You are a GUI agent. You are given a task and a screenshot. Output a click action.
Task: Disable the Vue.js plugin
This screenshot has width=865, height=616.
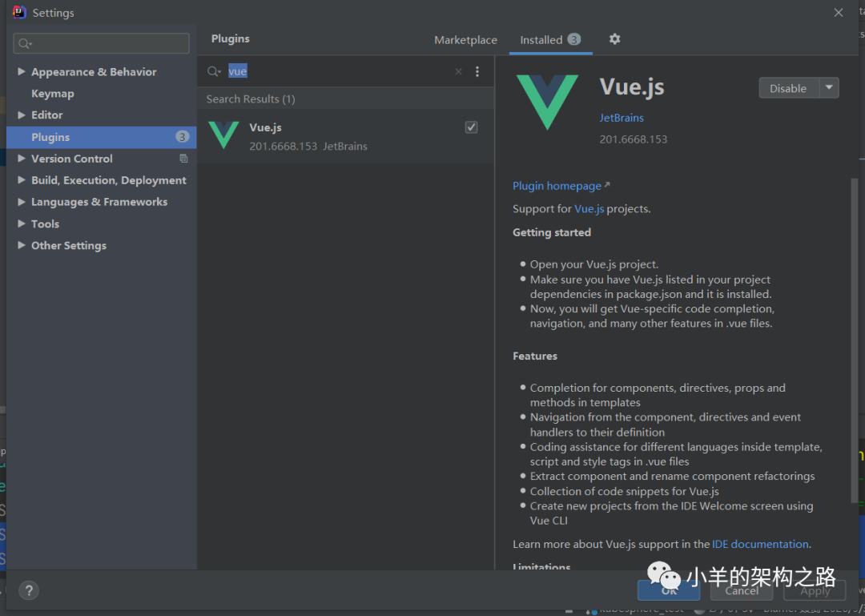(x=788, y=88)
